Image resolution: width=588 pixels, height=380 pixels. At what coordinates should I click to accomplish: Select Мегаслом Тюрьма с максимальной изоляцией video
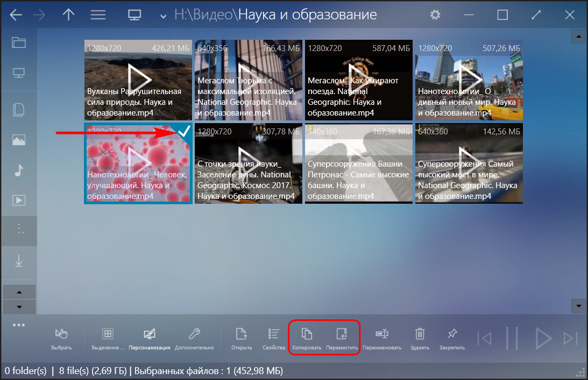click(248, 80)
